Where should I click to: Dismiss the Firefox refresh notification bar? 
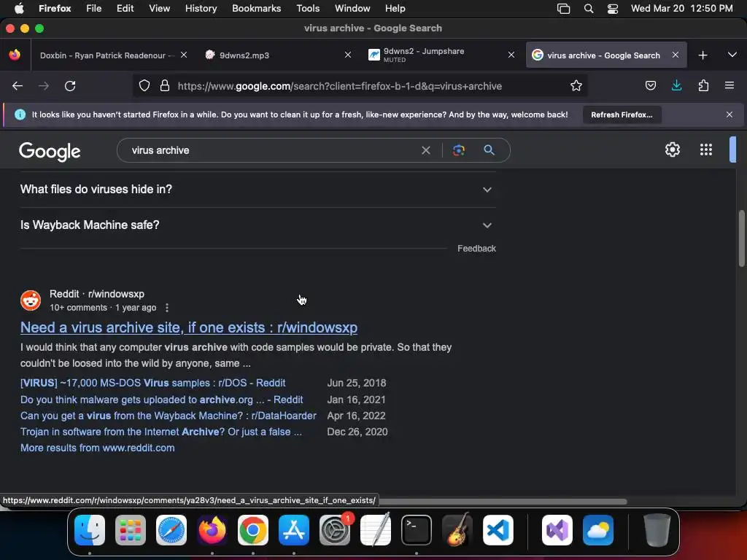[x=729, y=114]
